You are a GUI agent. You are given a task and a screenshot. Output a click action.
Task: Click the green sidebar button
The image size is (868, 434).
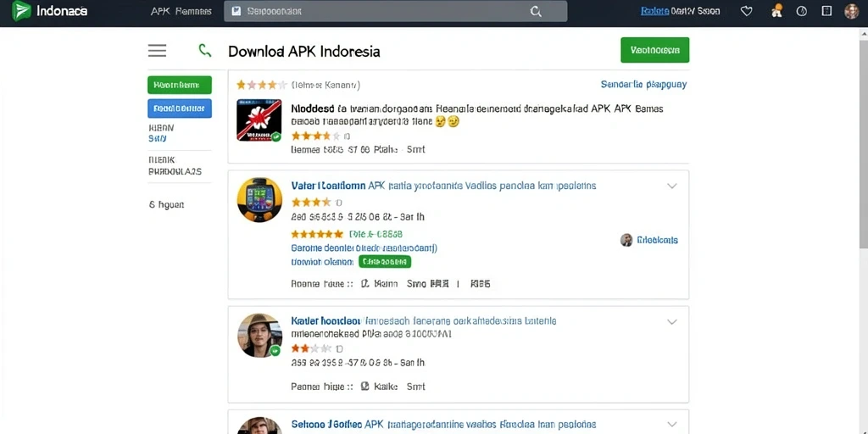pos(180,85)
